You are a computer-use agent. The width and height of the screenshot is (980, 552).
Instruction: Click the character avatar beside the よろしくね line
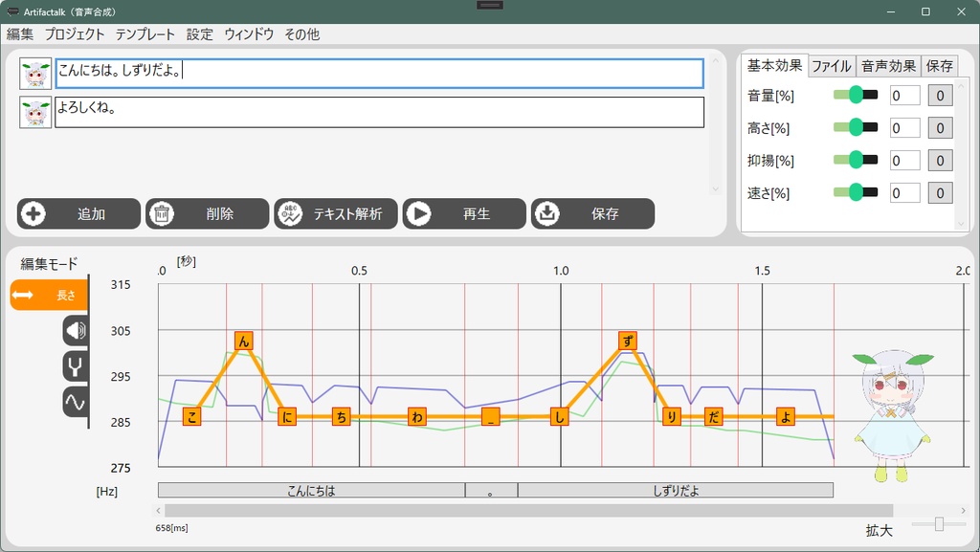click(x=34, y=112)
